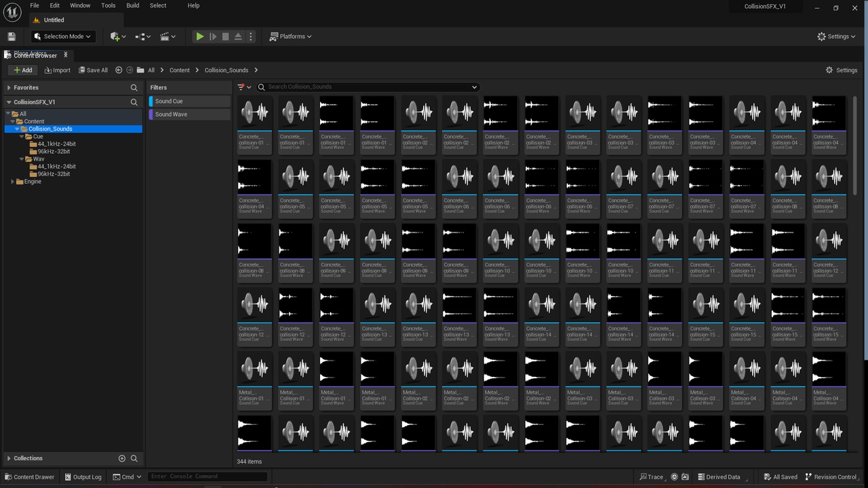
Task: Click the Add button in Content Browser
Action: pos(22,70)
